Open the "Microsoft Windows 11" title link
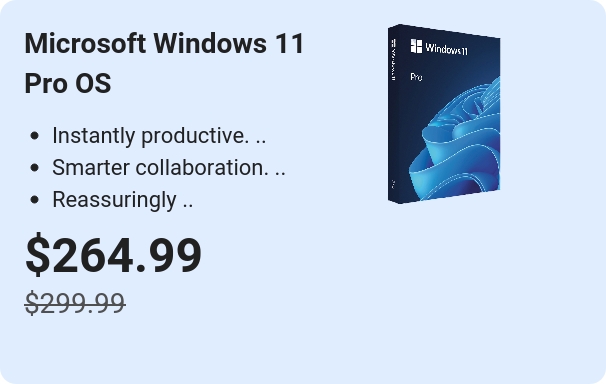 tap(164, 43)
